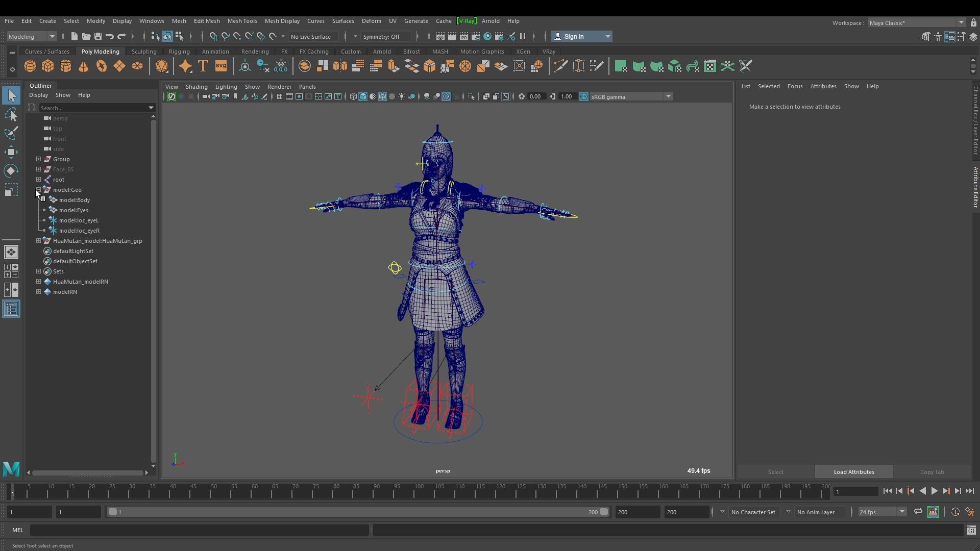This screenshot has height=551, width=980.
Task: Collapse the HuaMuLan_model:HuaMuLan_grp group
Action: tap(38, 240)
